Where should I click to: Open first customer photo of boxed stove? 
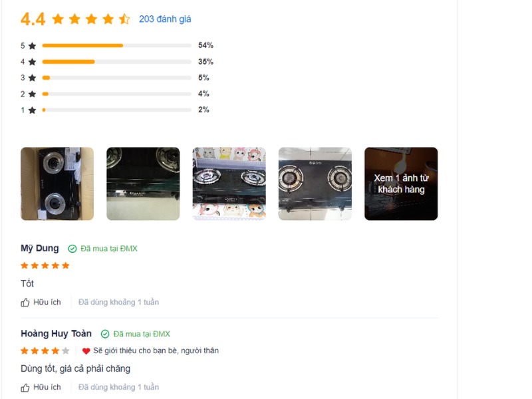coord(57,184)
